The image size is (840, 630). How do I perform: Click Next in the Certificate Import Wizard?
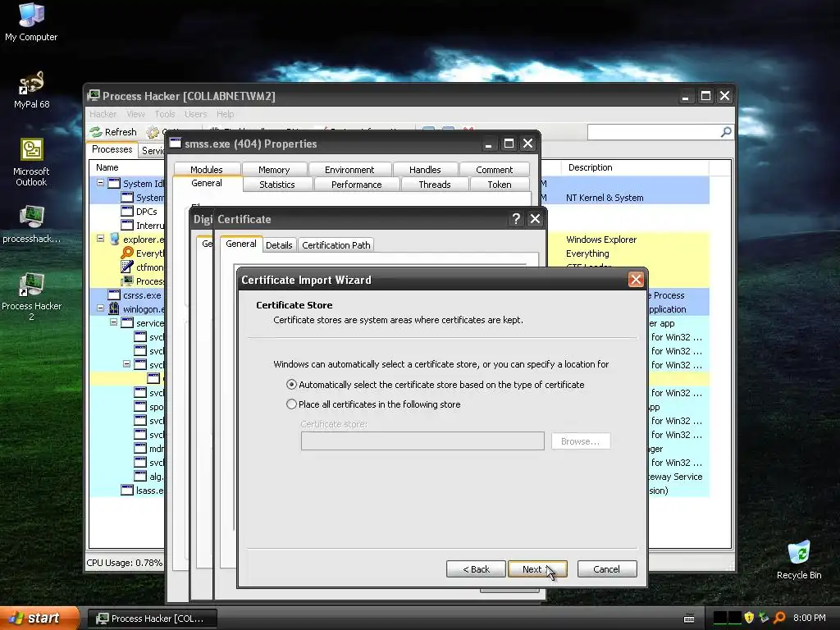click(x=537, y=569)
